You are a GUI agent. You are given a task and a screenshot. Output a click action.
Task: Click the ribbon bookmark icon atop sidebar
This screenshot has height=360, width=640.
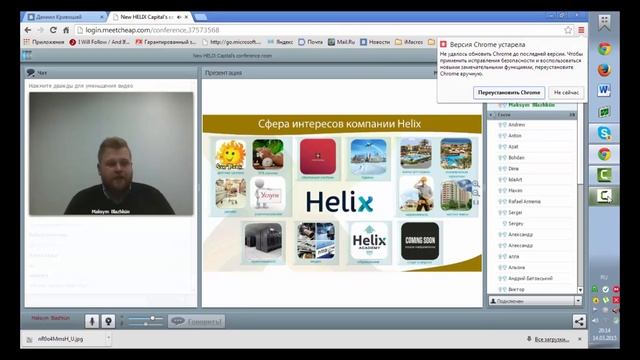(x=604, y=23)
